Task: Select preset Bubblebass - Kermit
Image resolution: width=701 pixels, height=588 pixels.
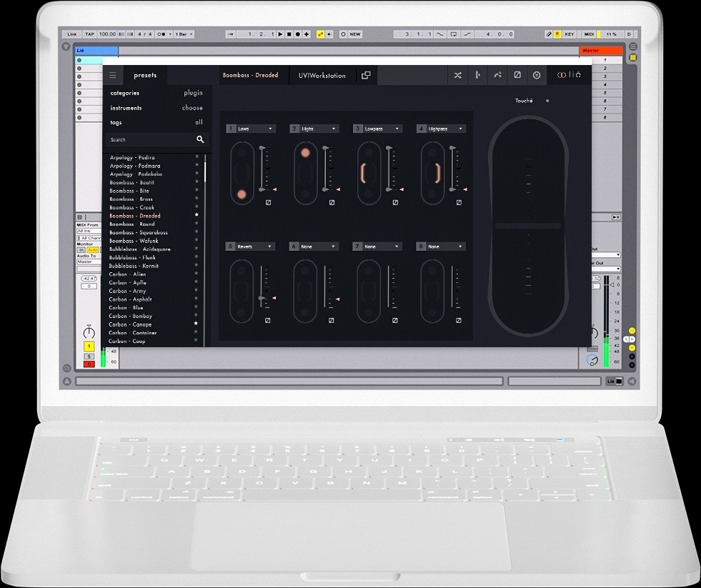Action: tap(134, 266)
